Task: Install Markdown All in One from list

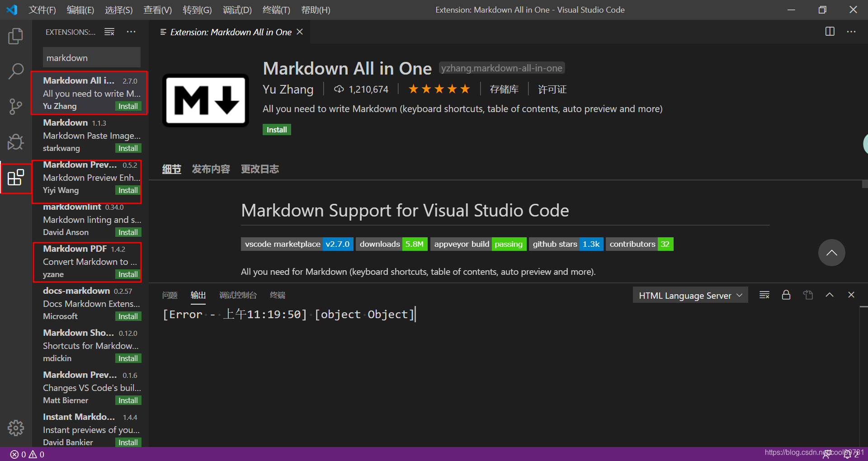Action: (128, 106)
